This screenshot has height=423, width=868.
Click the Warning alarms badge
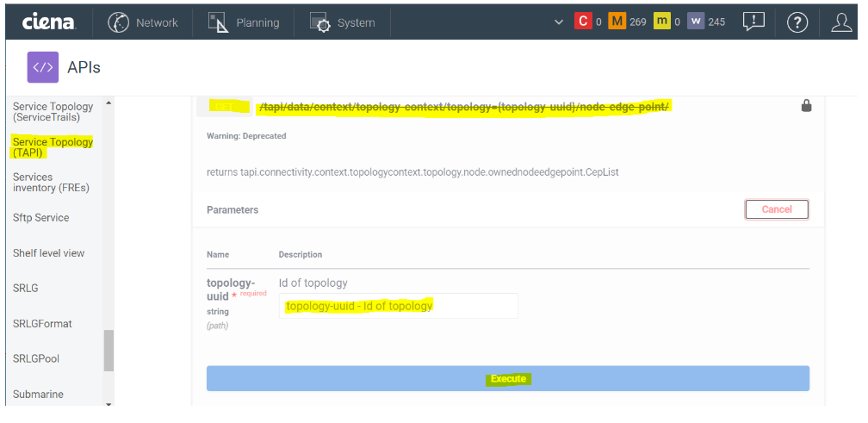696,22
